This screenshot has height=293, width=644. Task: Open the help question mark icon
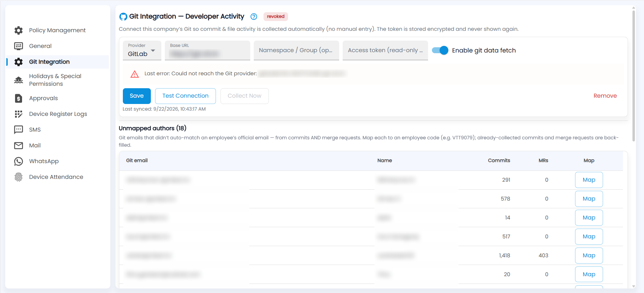click(254, 16)
